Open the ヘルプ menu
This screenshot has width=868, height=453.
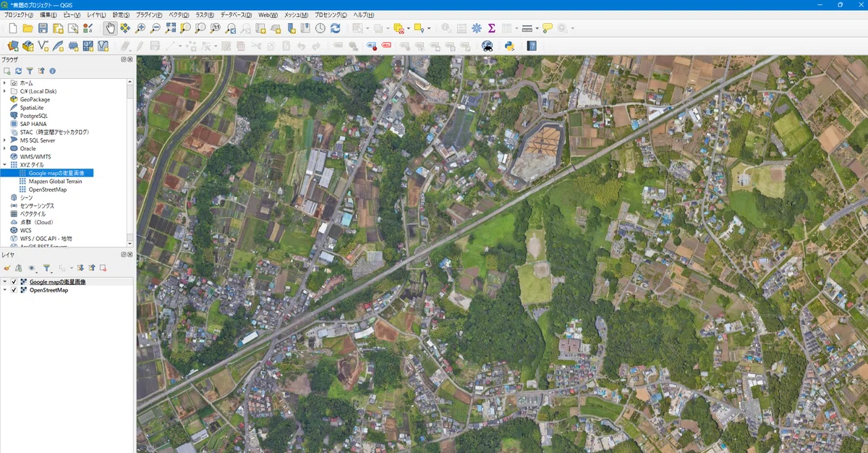[x=363, y=14]
